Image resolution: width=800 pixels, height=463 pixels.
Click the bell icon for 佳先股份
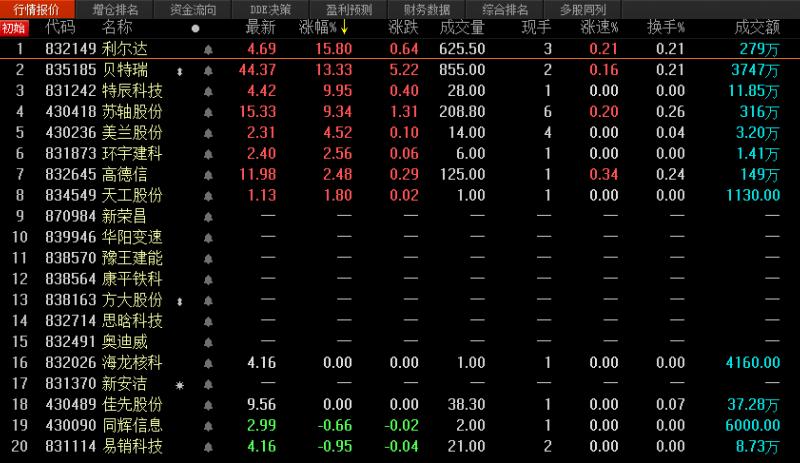pyautogui.click(x=208, y=406)
